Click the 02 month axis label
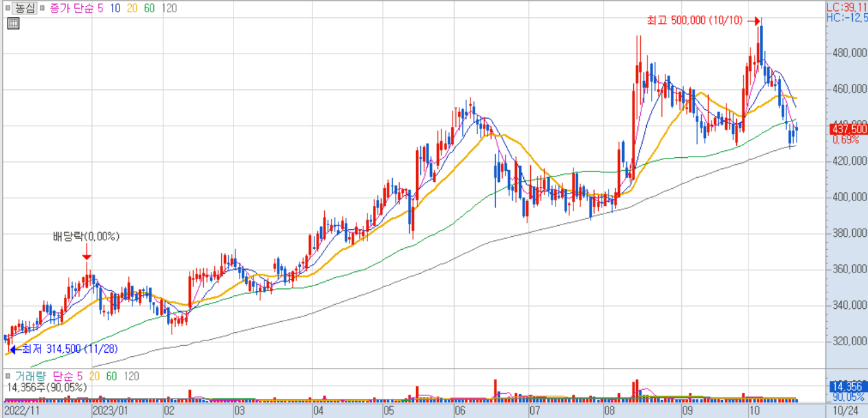This screenshot has width=868, height=418. (x=168, y=410)
